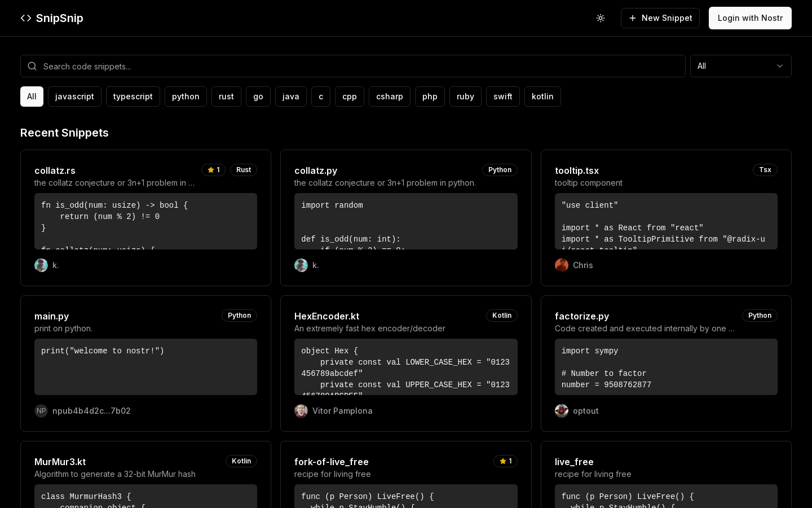Image resolution: width=812 pixels, height=508 pixels.
Task: Click Python badge on main.py card
Action: [239, 316]
